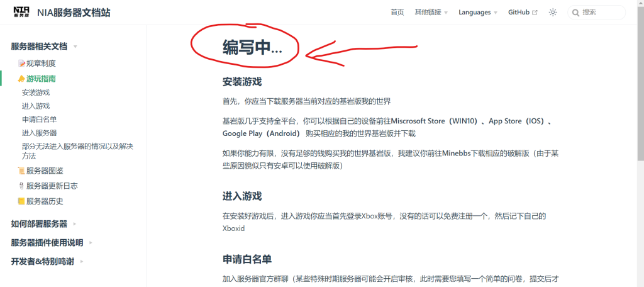Collapse the 服务器相关文档 sidebar section
The image size is (644, 287).
click(x=44, y=47)
